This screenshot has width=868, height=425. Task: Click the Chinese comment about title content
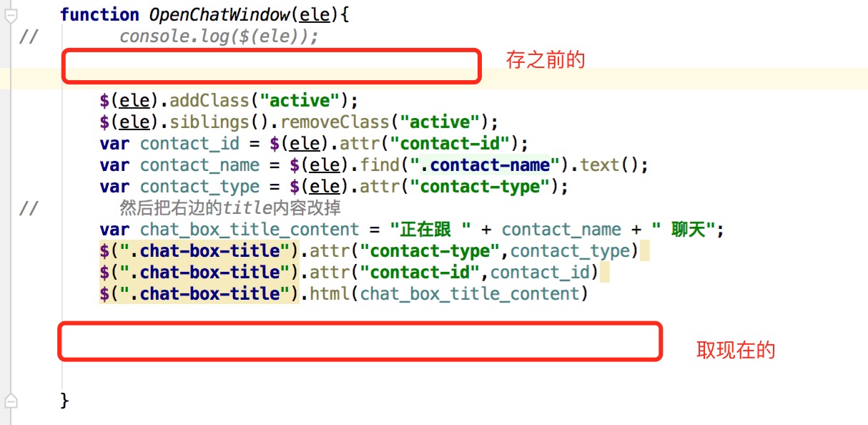[230, 208]
